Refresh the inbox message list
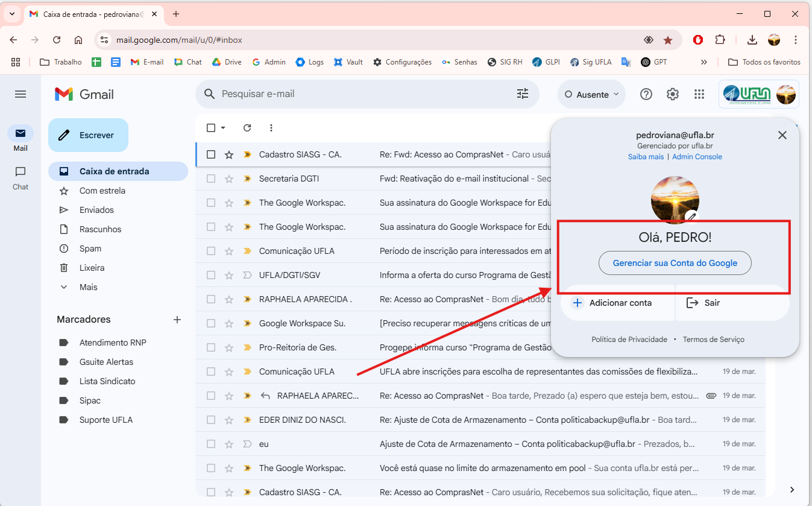Viewport: 812px width, 506px height. [x=247, y=128]
